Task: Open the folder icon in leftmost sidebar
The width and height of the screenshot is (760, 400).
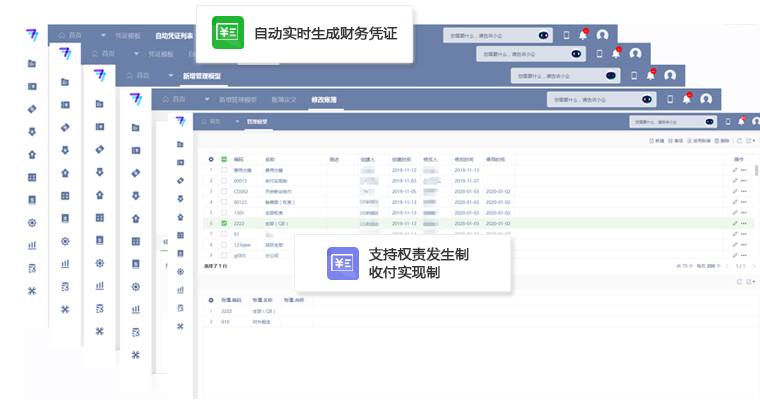Action: (x=32, y=64)
